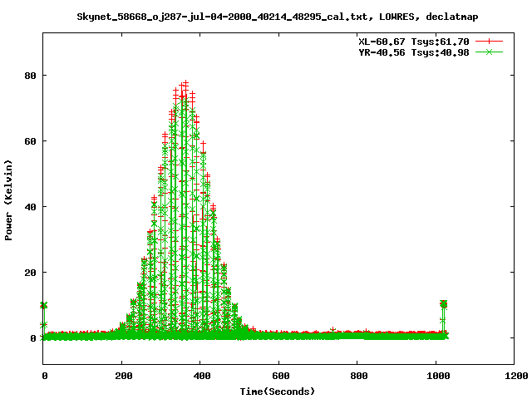Click the Time(Seconds) x-axis label
The image size is (532, 399).
click(277, 392)
